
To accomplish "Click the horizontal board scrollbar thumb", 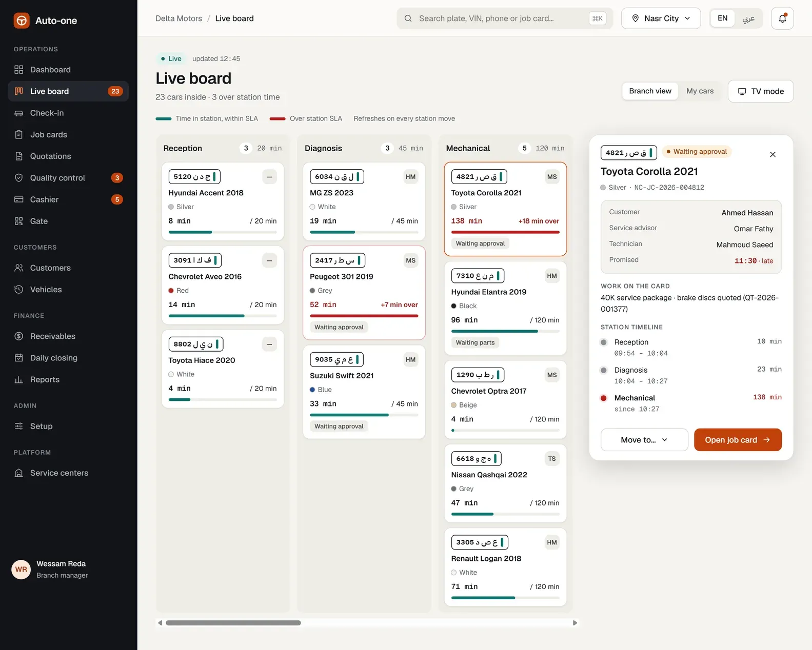I will point(233,623).
